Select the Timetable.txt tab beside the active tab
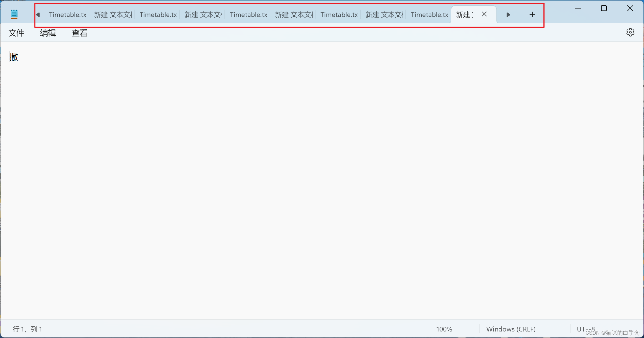 [x=429, y=15]
